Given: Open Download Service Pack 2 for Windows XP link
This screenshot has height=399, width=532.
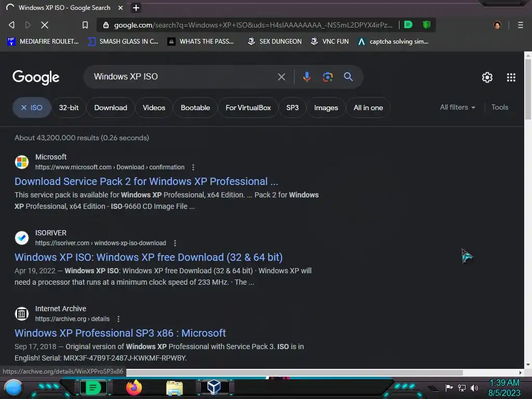Looking at the screenshot, I should coord(146,181).
